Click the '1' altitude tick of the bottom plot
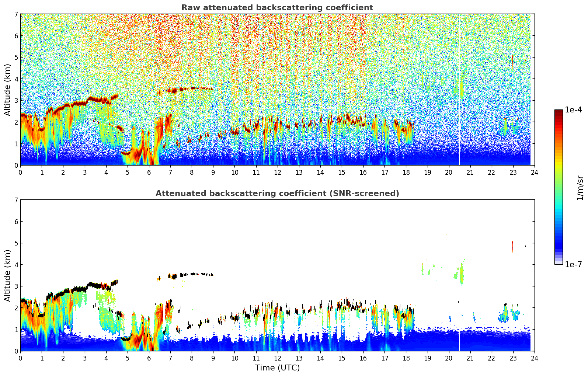 click(x=16, y=329)
